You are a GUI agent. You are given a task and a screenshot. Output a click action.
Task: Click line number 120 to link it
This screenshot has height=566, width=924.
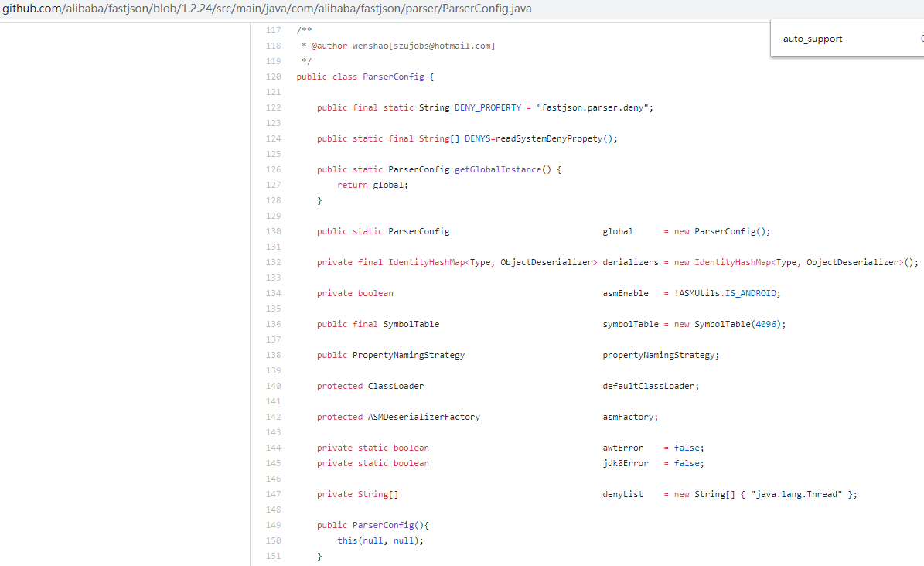coord(273,77)
